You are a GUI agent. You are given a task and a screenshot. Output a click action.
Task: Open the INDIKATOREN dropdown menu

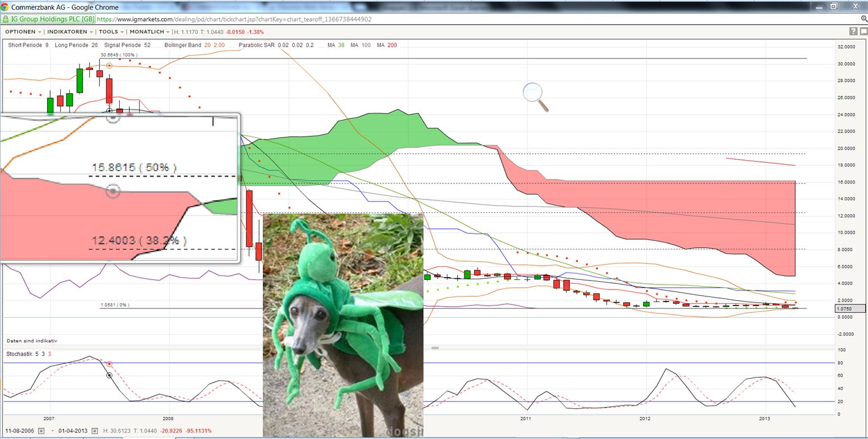[70, 32]
